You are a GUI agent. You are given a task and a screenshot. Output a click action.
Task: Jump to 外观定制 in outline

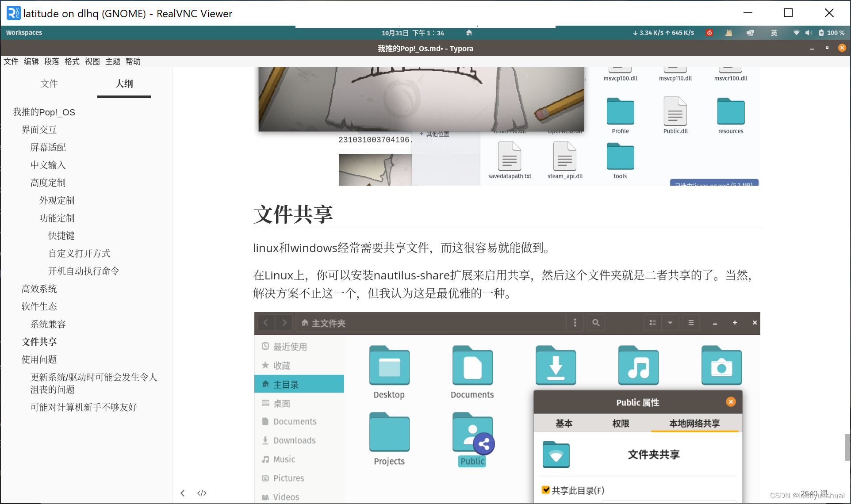point(57,201)
